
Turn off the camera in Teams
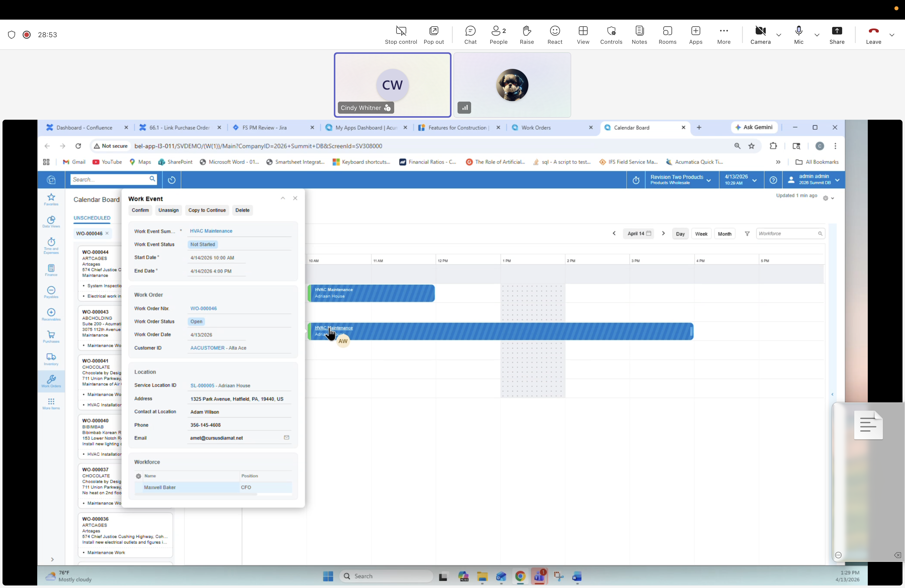point(760,35)
